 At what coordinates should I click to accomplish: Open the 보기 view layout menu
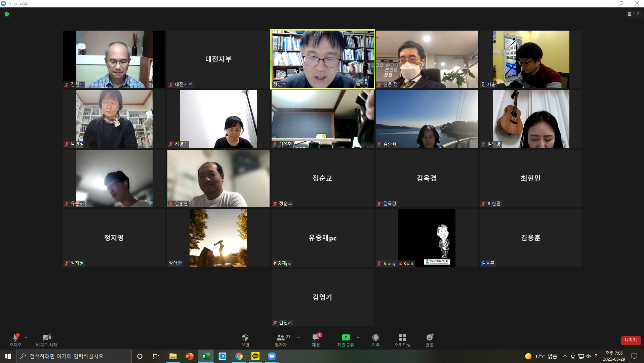point(634,14)
